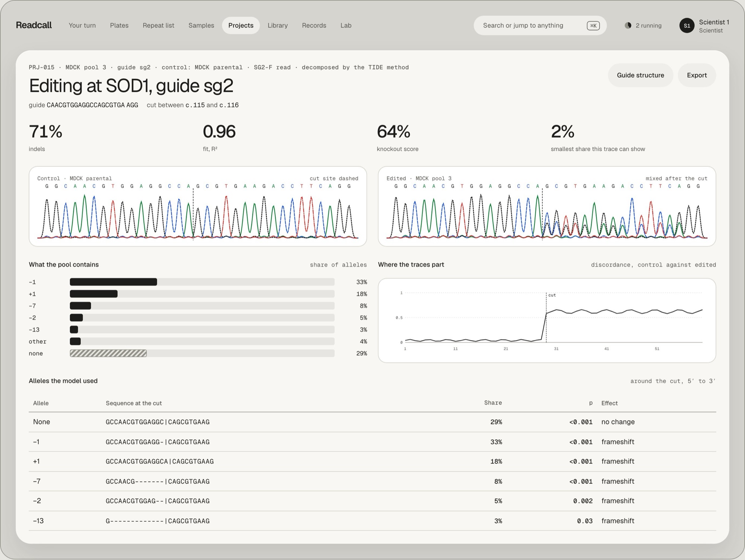This screenshot has width=745, height=560.
Task: Click the running jobs progress icon
Action: coord(628,25)
